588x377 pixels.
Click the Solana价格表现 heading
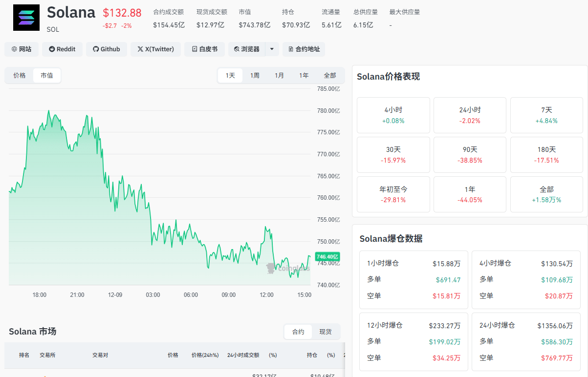click(x=388, y=77)
